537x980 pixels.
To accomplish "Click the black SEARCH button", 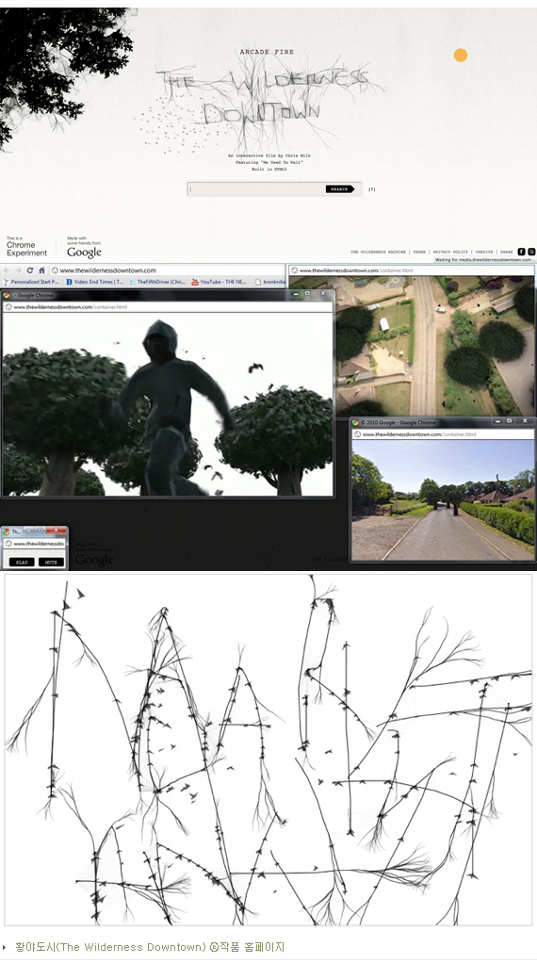I will [339, 188].
